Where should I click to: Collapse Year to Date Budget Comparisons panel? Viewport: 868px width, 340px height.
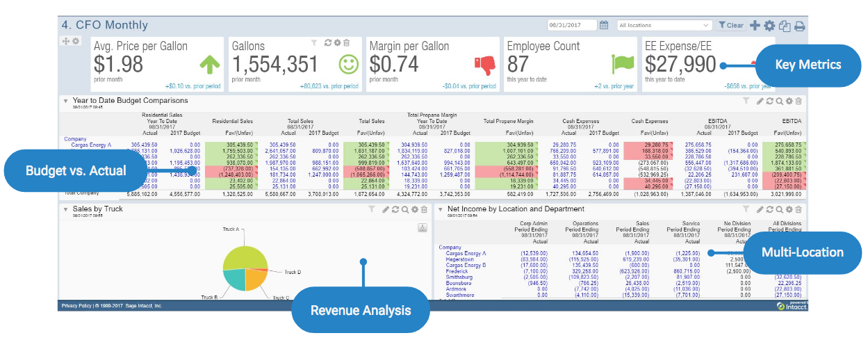[x=65, y=102]
